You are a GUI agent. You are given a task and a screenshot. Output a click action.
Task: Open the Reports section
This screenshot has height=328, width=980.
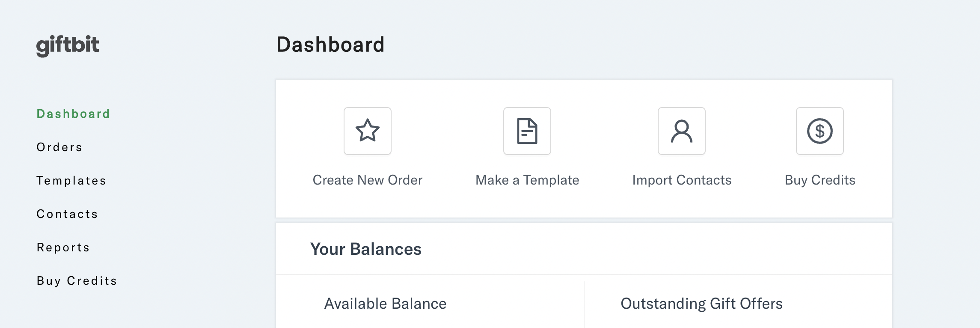coord(63,247)
